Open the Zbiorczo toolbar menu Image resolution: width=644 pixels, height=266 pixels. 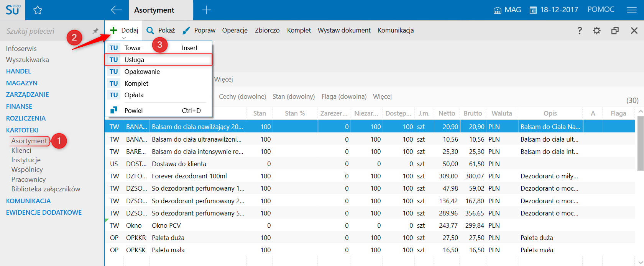pyautogui.click(x=267, y=30)
